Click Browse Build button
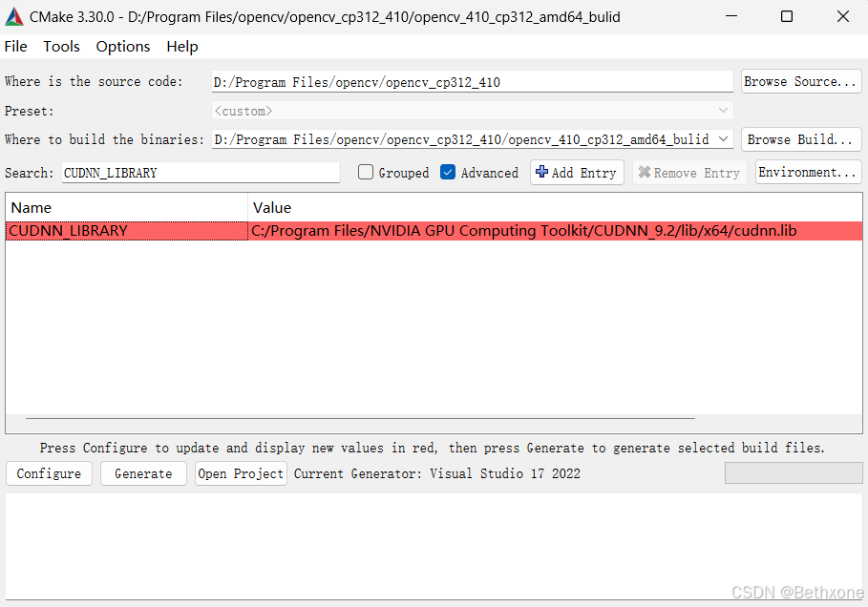The image size is (868, 607). pos(801,139)
